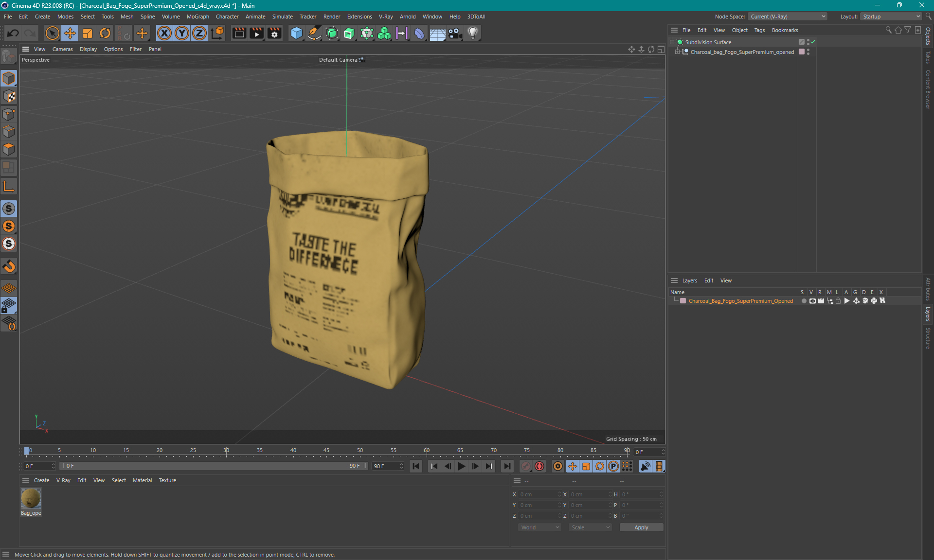Viewport: 934px width, 560px height.
Task: Toggle Autokeying button
Action: click(539, 466)
